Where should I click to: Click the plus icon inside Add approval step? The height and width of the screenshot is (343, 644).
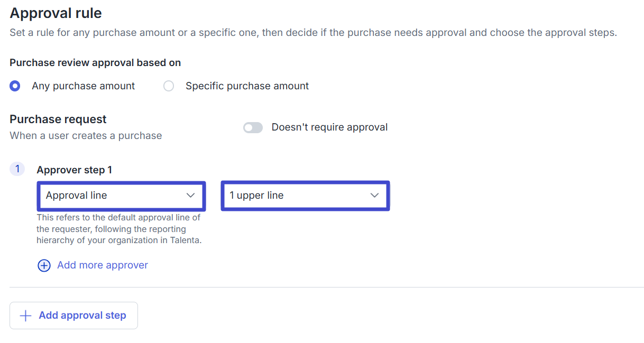(25, 316)
